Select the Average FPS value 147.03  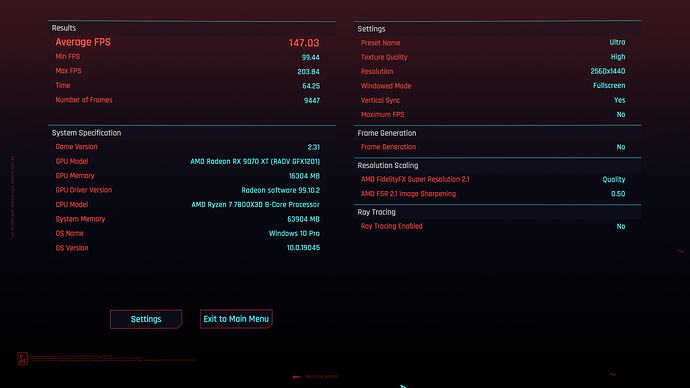(x=304, y=43)
